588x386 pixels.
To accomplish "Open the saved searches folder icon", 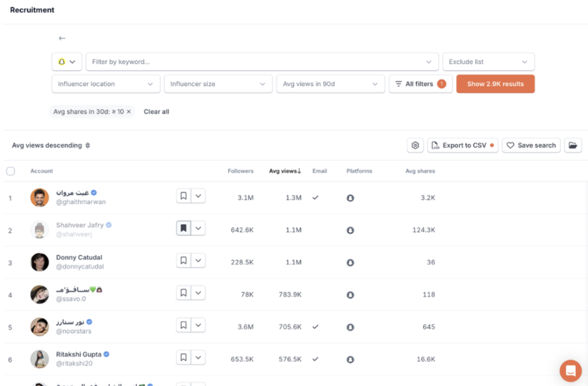I will pyautogui.click(x=573, y=145).
